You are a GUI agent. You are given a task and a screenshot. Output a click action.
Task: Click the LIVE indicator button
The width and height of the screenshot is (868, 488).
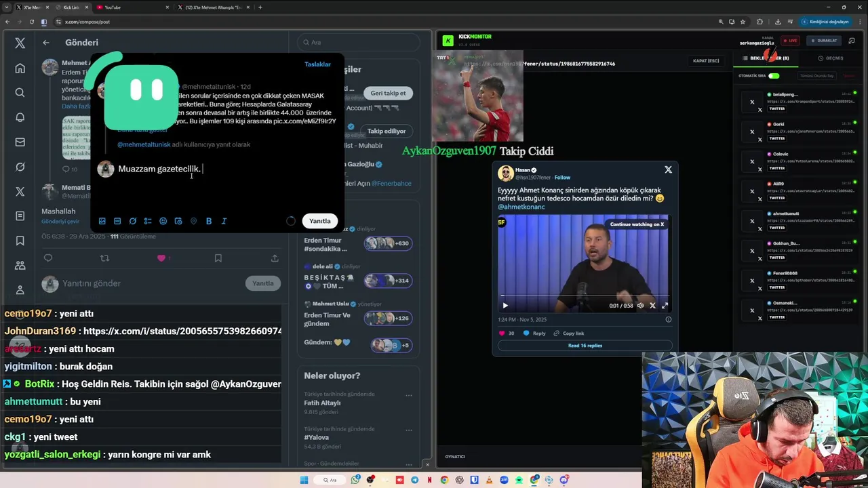pos(789,41)
